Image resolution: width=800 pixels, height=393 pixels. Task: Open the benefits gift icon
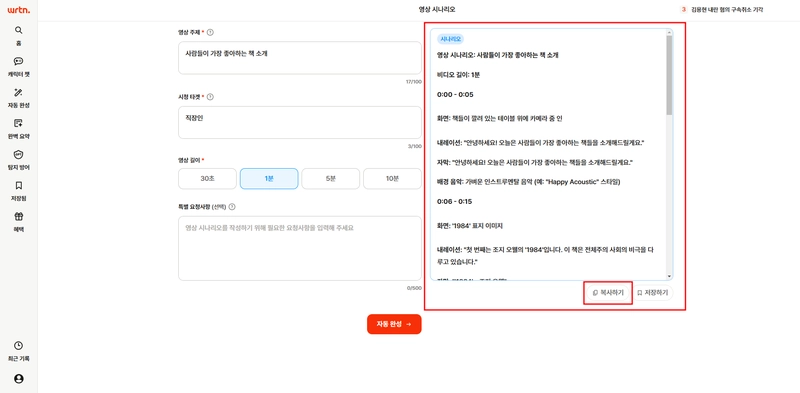pyautogui.click(x=19, y=216)
